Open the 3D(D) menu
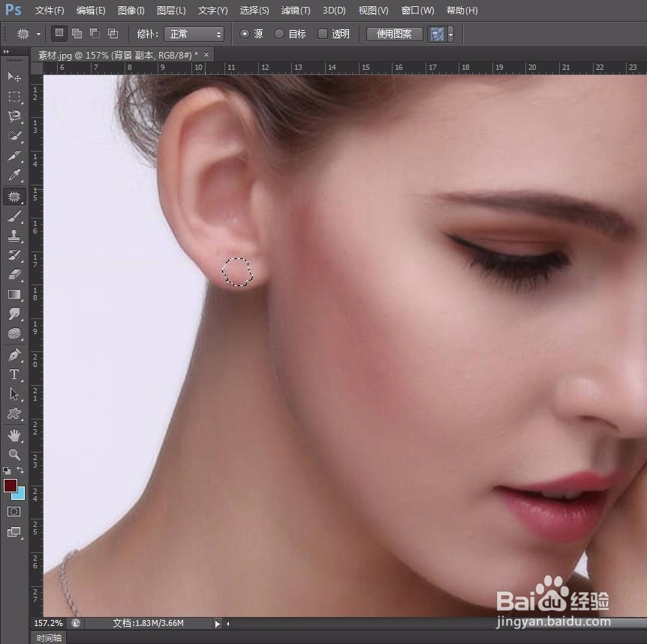 [x=334, y=11]
